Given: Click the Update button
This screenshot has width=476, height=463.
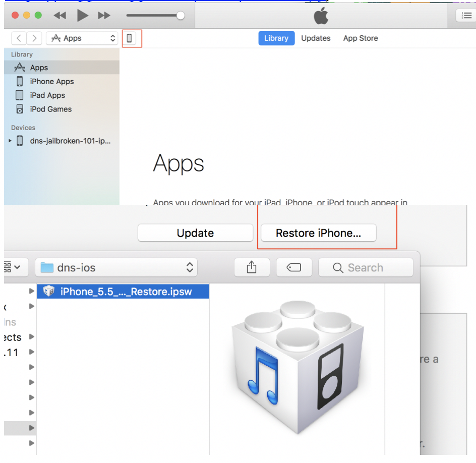Looking at the screenshot, I should click(195, 233).
